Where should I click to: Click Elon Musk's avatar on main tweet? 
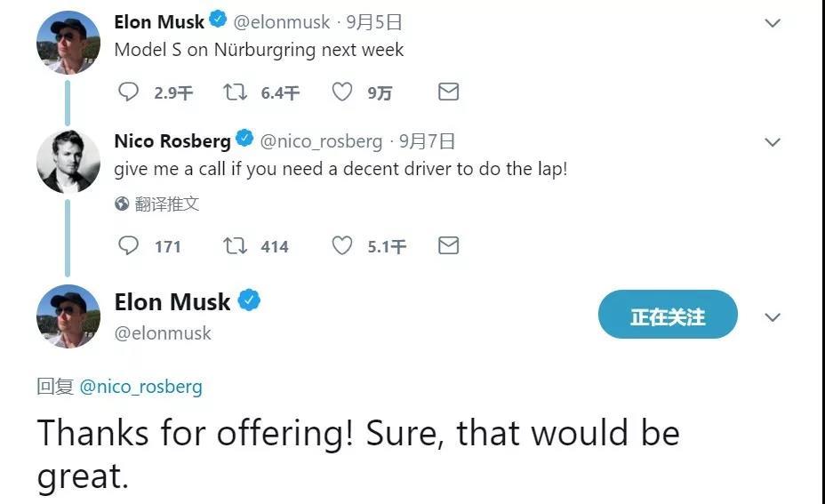pos(68,316)
